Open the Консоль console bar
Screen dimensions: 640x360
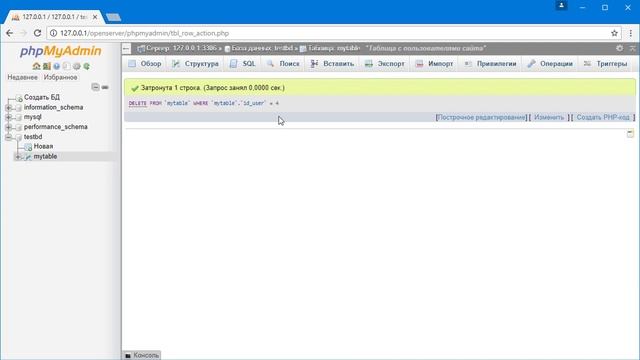point(142,355)
